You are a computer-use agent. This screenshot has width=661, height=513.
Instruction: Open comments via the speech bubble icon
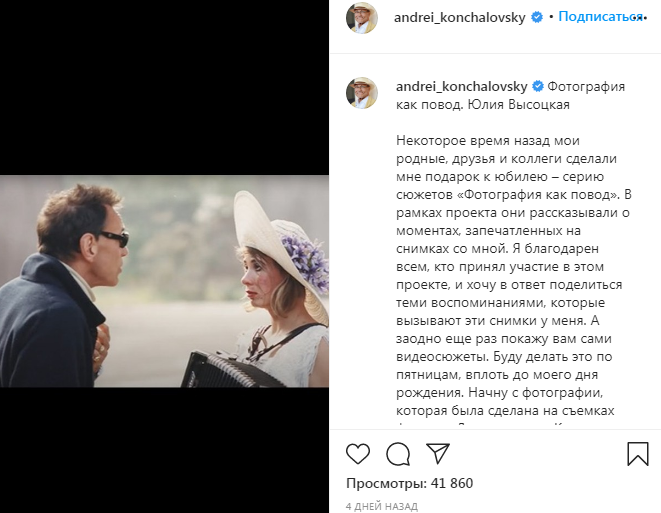(x=398, y=454)
